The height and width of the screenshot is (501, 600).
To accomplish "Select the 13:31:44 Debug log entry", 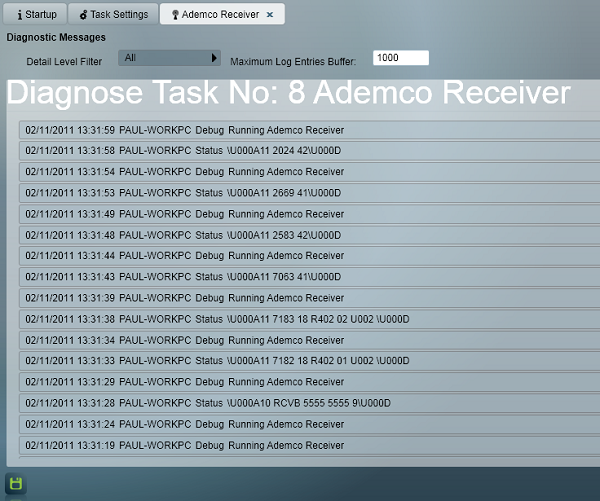I will (x=309, y=256).
